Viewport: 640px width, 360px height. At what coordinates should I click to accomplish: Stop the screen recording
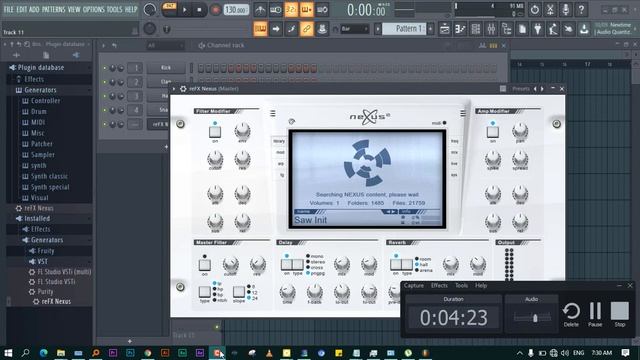point(620,314)
